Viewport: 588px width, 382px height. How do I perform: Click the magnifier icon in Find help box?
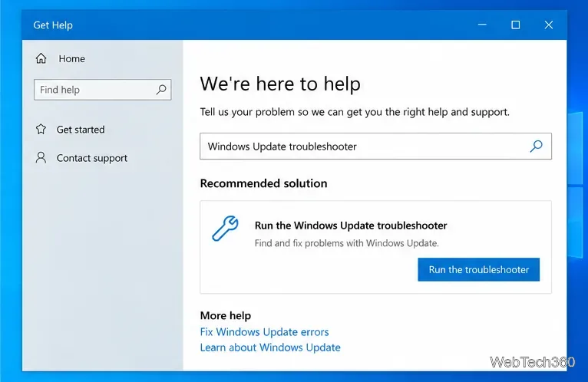(161, 90)
